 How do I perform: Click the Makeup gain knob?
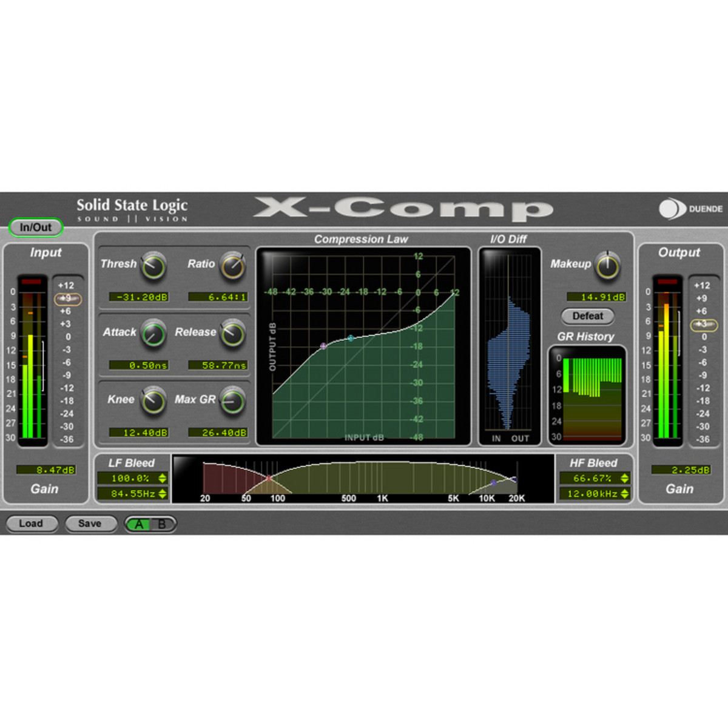tap(607, 266)
